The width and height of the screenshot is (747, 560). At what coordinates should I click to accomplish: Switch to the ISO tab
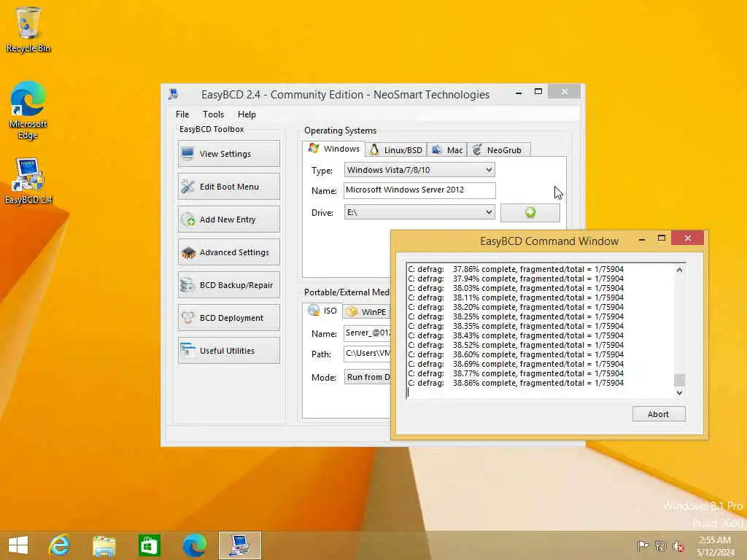tap(322, 311)
